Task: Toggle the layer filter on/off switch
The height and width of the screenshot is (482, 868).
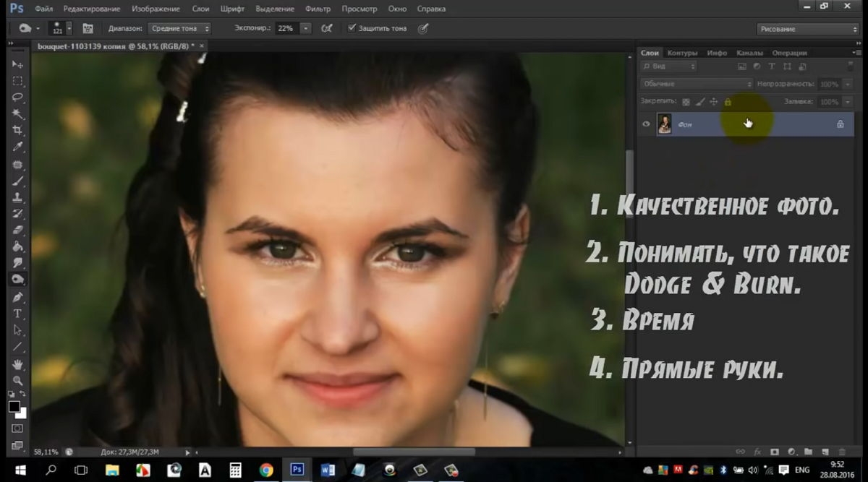Action: click(x=851, y=66)
